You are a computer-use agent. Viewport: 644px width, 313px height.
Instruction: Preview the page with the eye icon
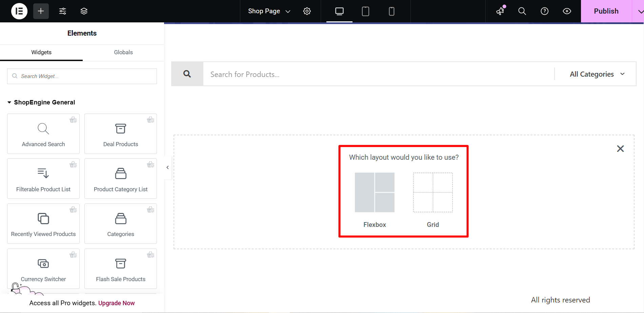(567, 11)
